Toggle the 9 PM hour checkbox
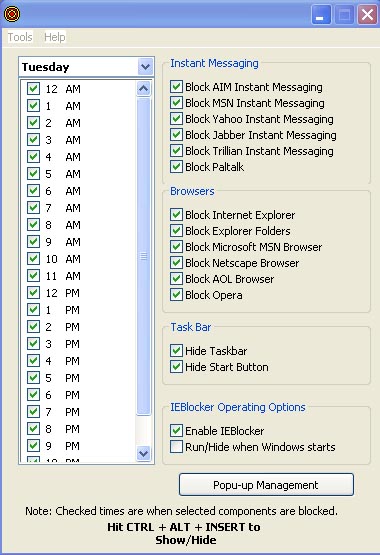Viewport: 380px width, 555px height. click(x=33, y=445)
